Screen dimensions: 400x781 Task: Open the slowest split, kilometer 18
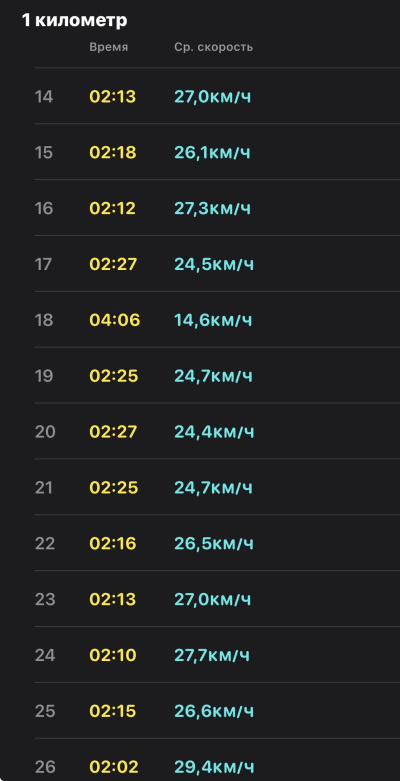tap(217, 319)
